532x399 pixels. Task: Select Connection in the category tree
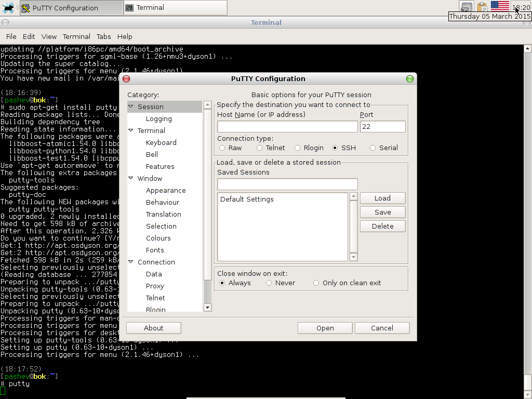tap(156, 262)
